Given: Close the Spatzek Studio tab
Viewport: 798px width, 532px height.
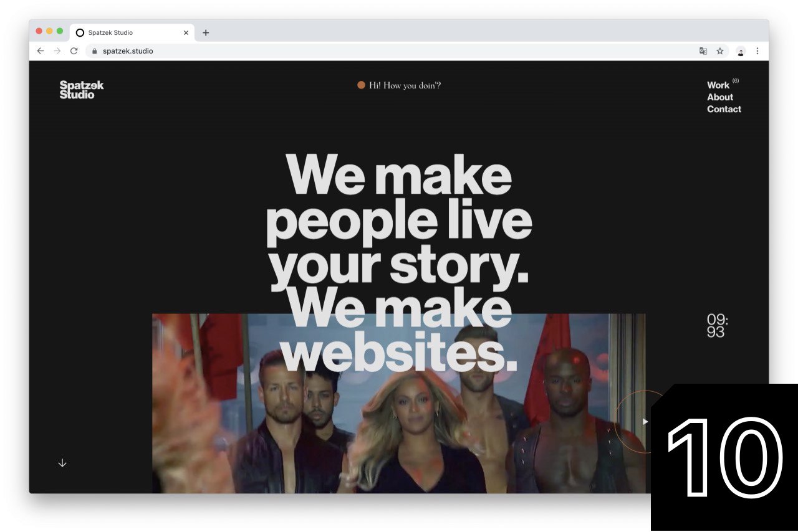Looking at the screenshot, I should click(186, 32).
